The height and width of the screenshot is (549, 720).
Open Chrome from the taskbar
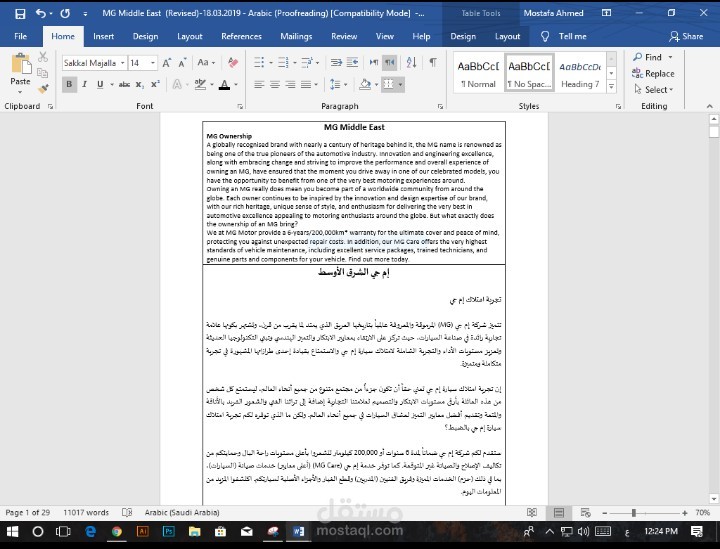[117, 532]
